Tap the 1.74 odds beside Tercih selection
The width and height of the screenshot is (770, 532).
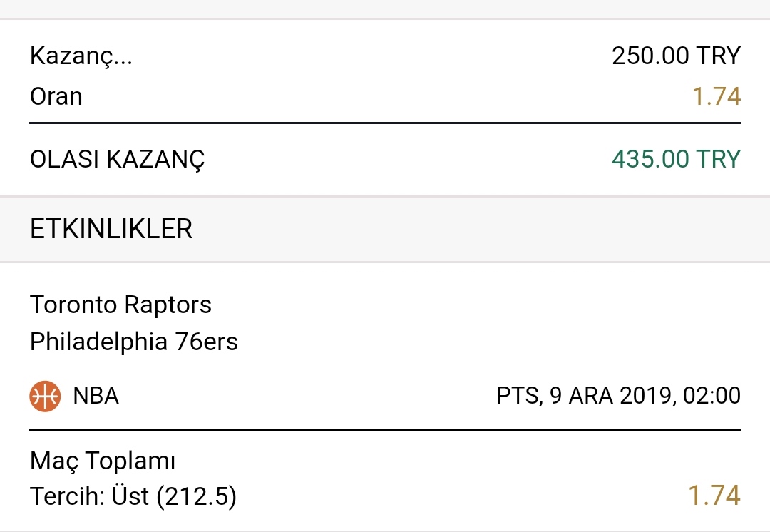coord(714,496)
